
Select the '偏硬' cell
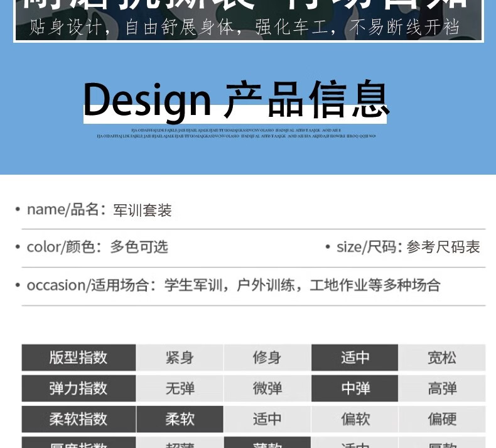(442, 419)
